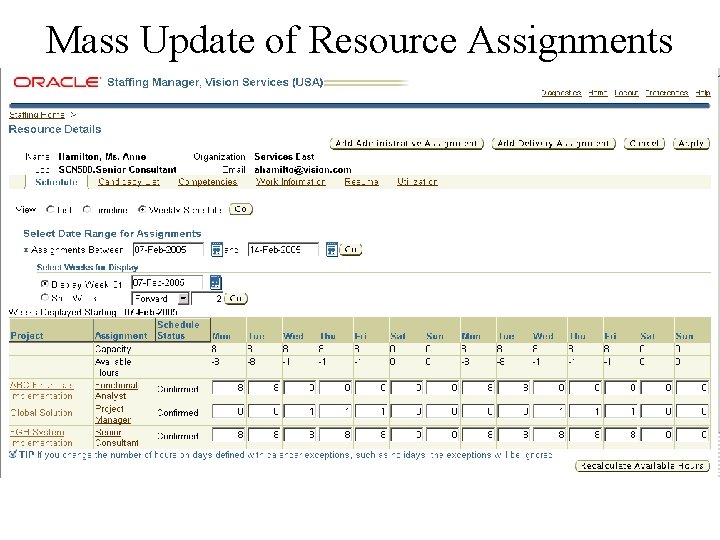Click the Logout link
The image size is (720, 540).
pos(626,93)
